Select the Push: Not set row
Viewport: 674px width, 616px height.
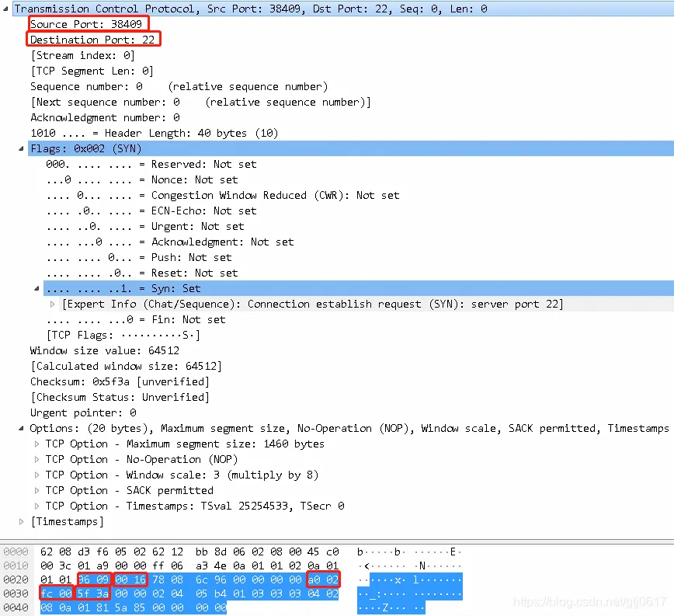(139, 257)
